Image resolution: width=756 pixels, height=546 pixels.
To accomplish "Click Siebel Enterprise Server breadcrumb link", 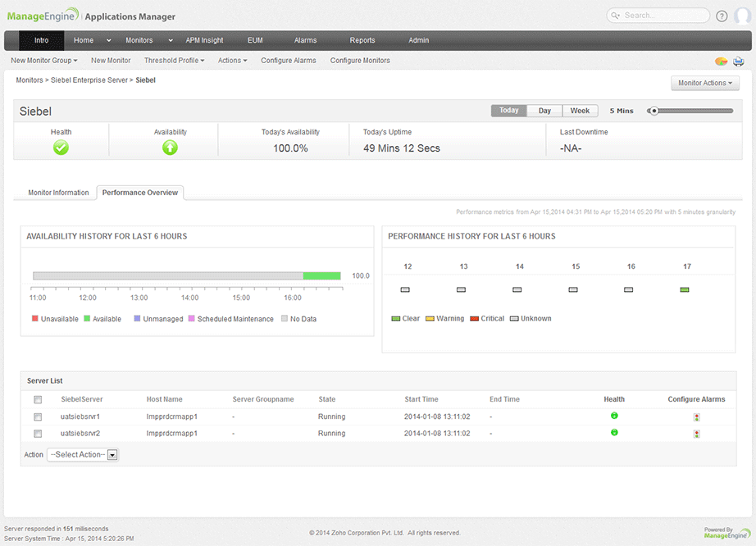I will pos(89,80).
